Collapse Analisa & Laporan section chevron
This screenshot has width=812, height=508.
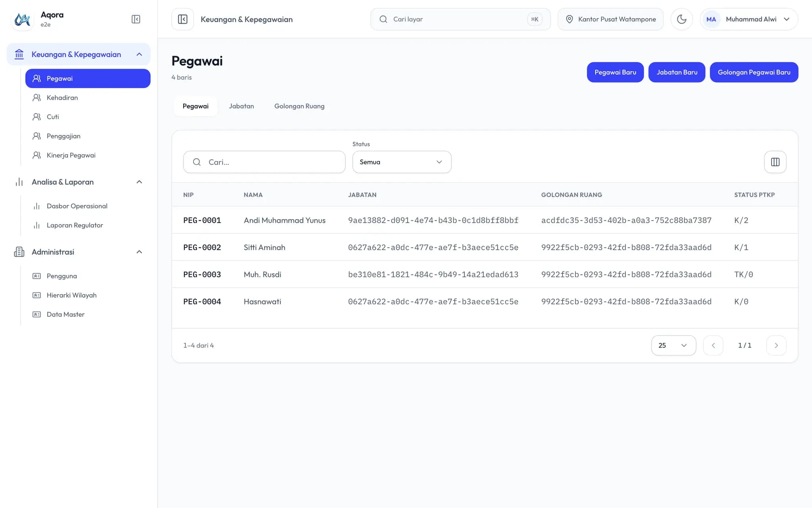tap(139, 182)
